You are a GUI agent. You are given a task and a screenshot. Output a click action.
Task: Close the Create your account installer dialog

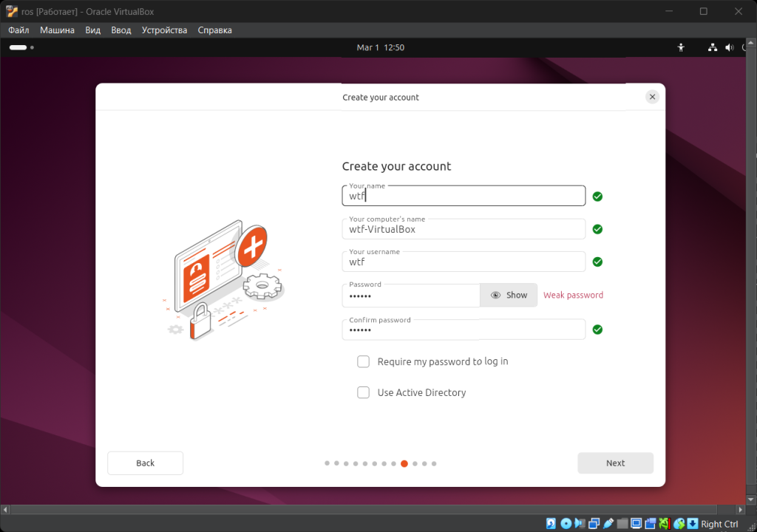point(652,97)
